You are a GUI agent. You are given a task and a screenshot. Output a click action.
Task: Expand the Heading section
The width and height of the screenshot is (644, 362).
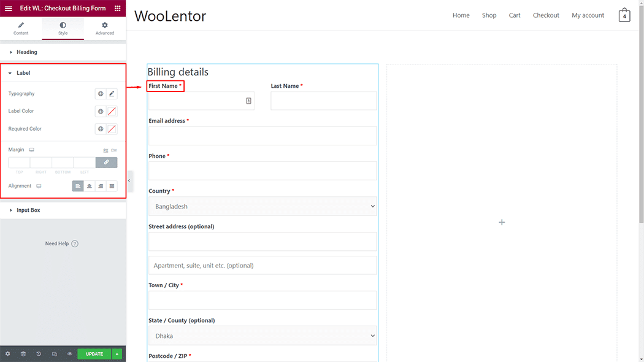pyautogui.click(x=27, y=52)
